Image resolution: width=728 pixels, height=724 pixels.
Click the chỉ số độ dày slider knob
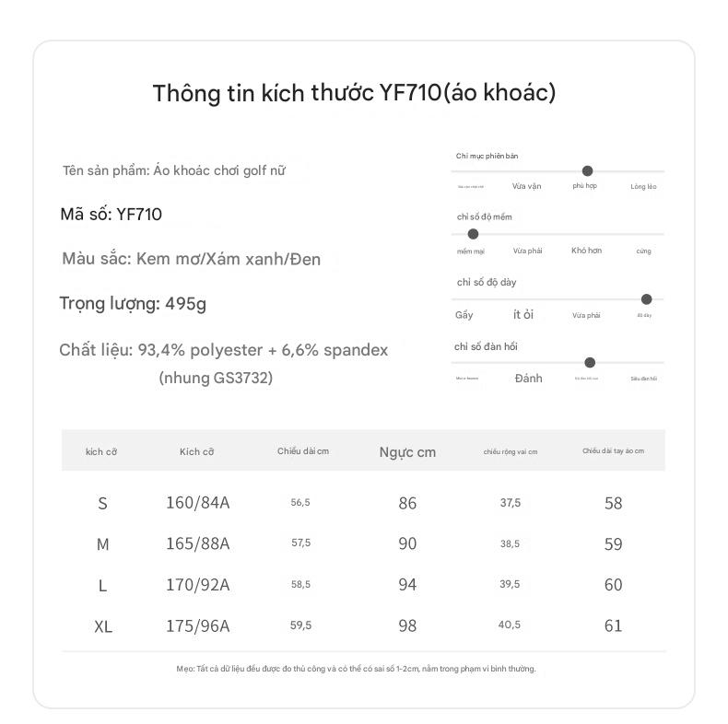(646, 299)
